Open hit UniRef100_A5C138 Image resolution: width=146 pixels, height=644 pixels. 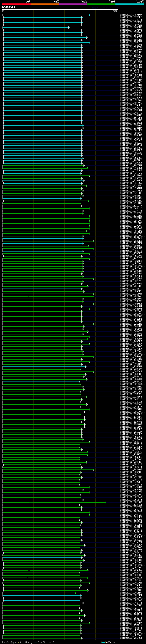click(x=131, y=22)
